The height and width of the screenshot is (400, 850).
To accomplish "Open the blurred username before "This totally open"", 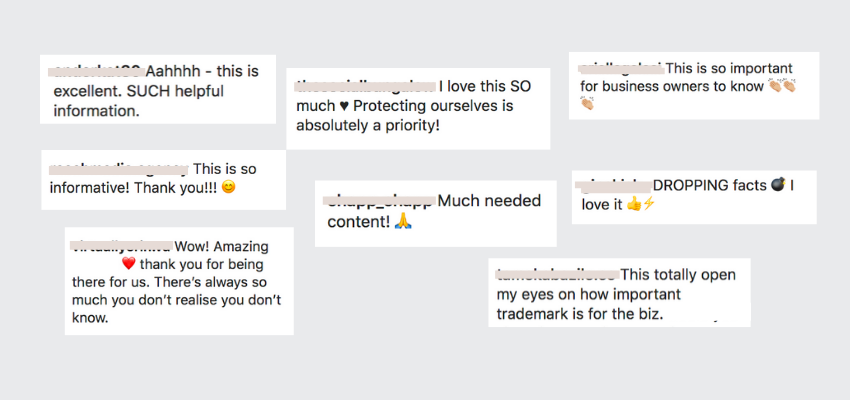I will 556,273.
